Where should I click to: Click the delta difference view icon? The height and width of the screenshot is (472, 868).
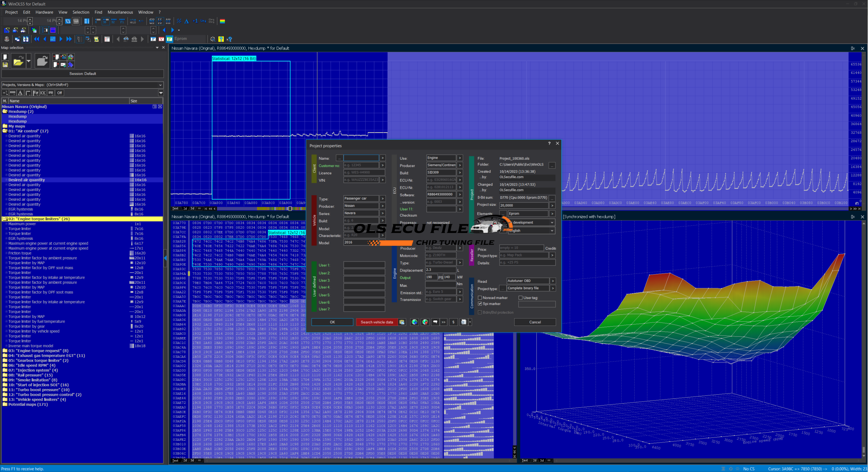tap(187, 21)
